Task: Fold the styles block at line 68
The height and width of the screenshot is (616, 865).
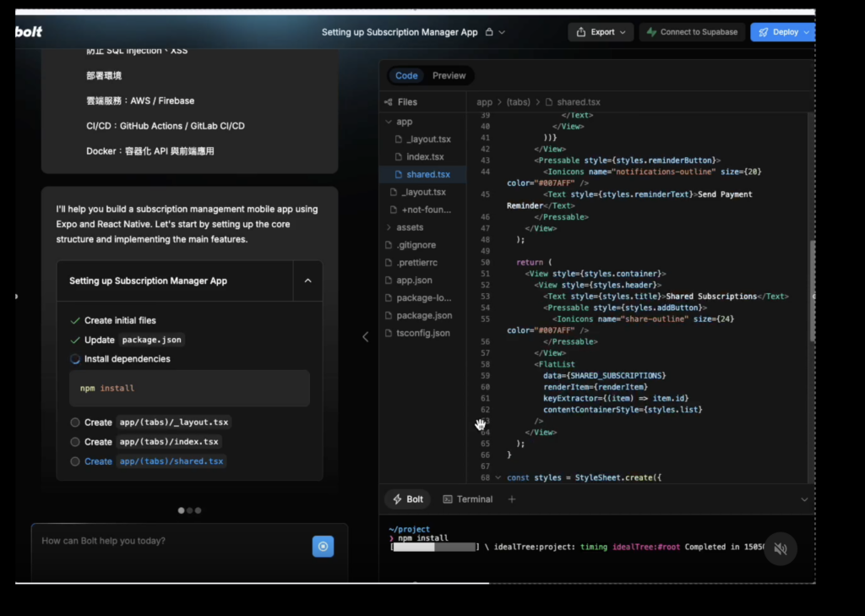Action: (x=498, y=478)
